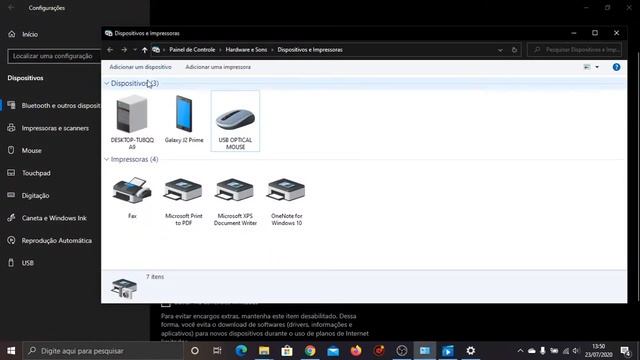The width and height of the screenshot is (640, 360).
Task: Navigate to Hardware e Sons breadcrumb
Action: (x=246, y=50)
